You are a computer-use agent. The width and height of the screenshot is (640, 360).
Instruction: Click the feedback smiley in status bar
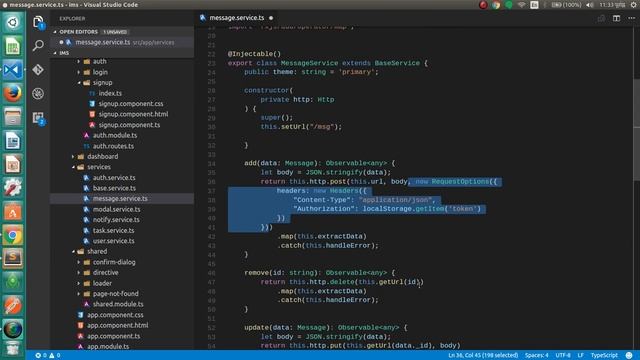click(x=629, y=355)
